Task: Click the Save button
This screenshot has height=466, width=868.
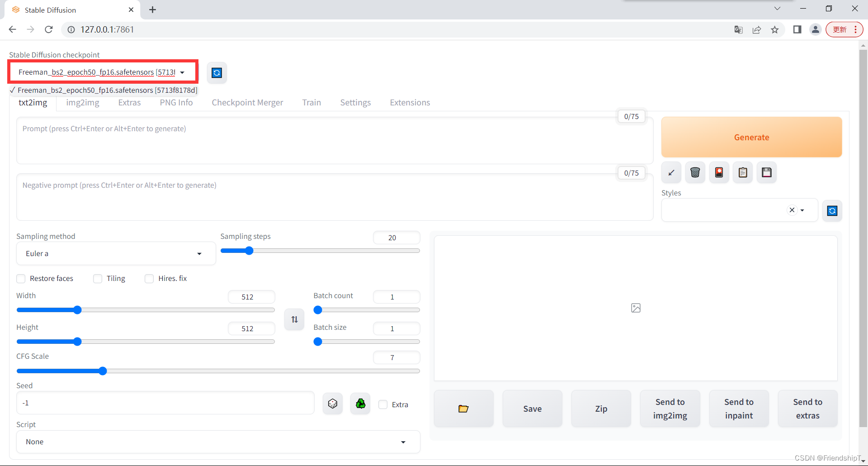Action: click(533, 409)
